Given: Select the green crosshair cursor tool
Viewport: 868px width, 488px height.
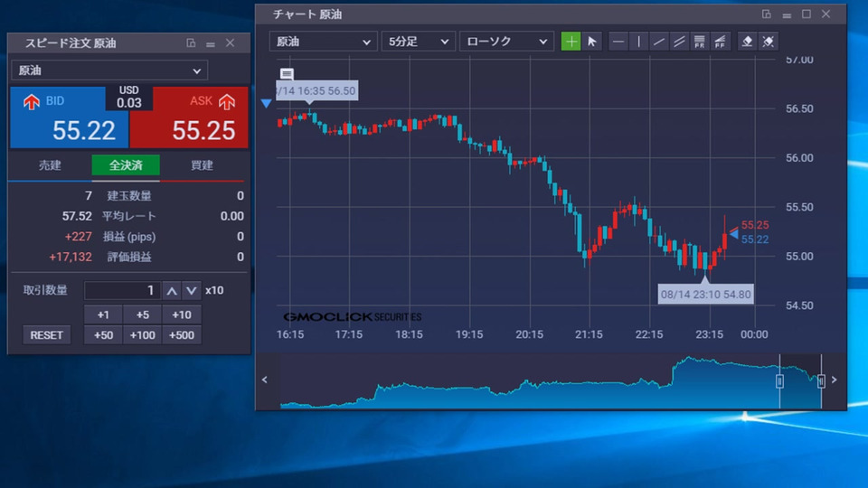Looking at the screenshot, I should [571, 42].
